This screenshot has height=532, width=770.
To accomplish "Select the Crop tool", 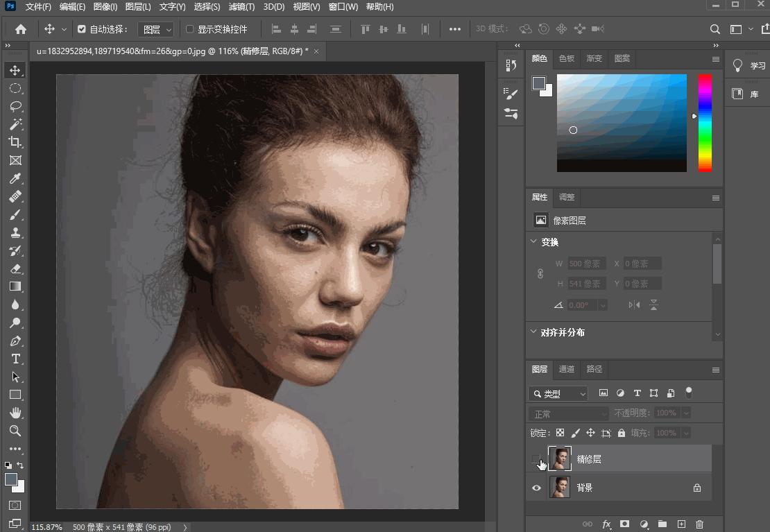I will [15, 142].
